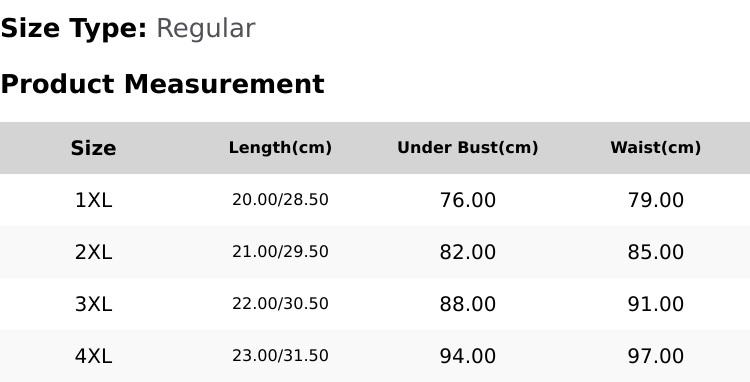Click the Waist(cm) column header
Image resolution: width=750 pixels, height=382 pixels.
656,148
